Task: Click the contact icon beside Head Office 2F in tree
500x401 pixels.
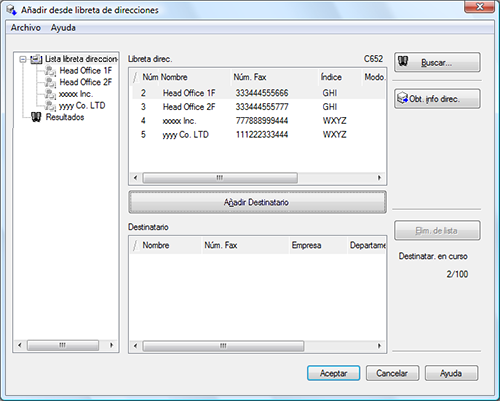Action: click(50, 82)
